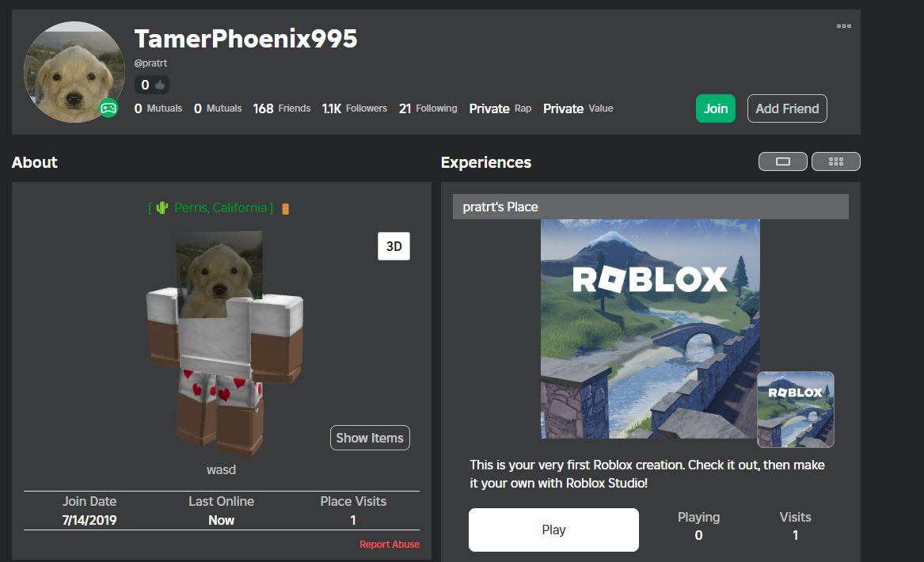Click the Private Rap stat

pos(500,108)
